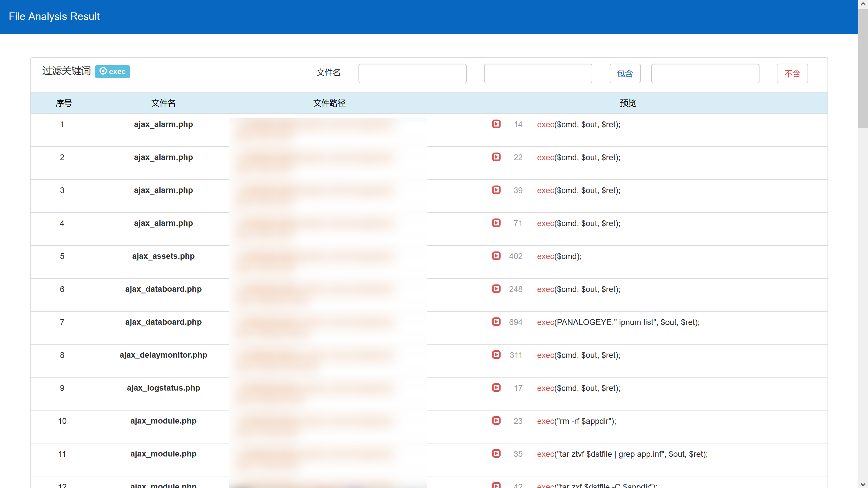
Task: Click the 文件路径 column header
Action: [329, 103]
